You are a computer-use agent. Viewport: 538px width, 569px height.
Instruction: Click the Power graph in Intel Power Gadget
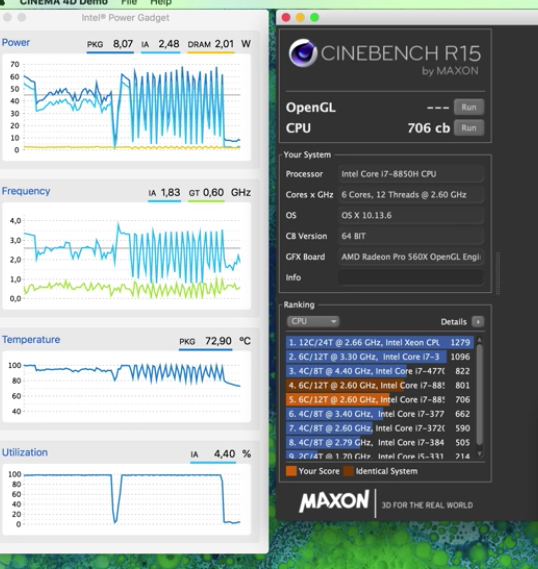pos(126,107)
